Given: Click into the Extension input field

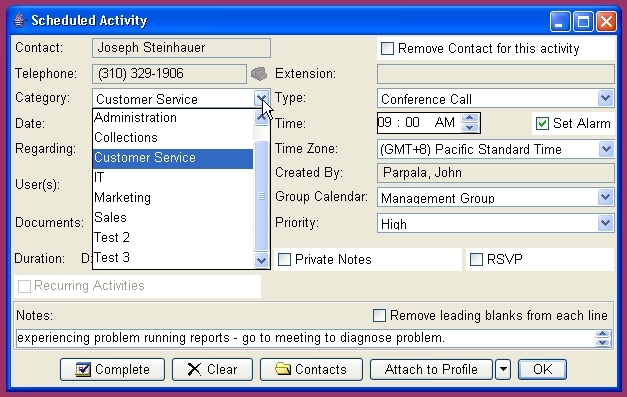Looking at the screenshot, I should tap(495, 74).
